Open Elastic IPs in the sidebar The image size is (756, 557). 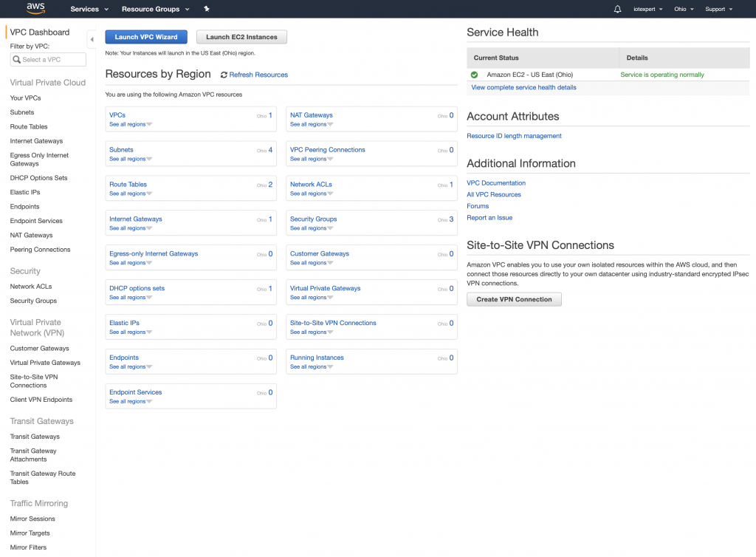(25, 192)
